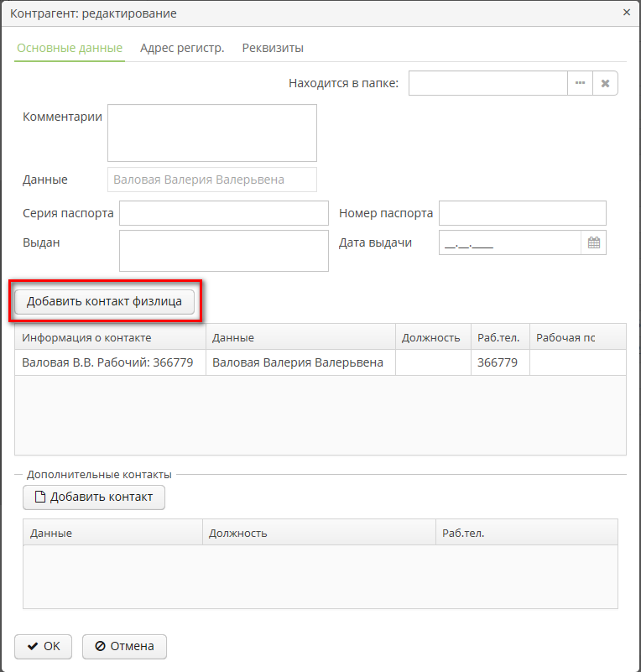
Task: Select the Валовая В.В. contact row
Action: pos(109,362)
